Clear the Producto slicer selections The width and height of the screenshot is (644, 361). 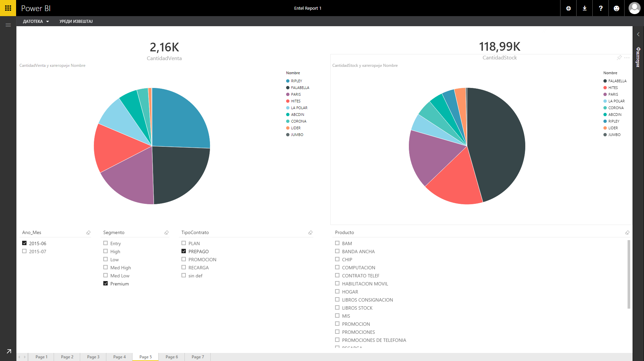click(x=627, y=232)
